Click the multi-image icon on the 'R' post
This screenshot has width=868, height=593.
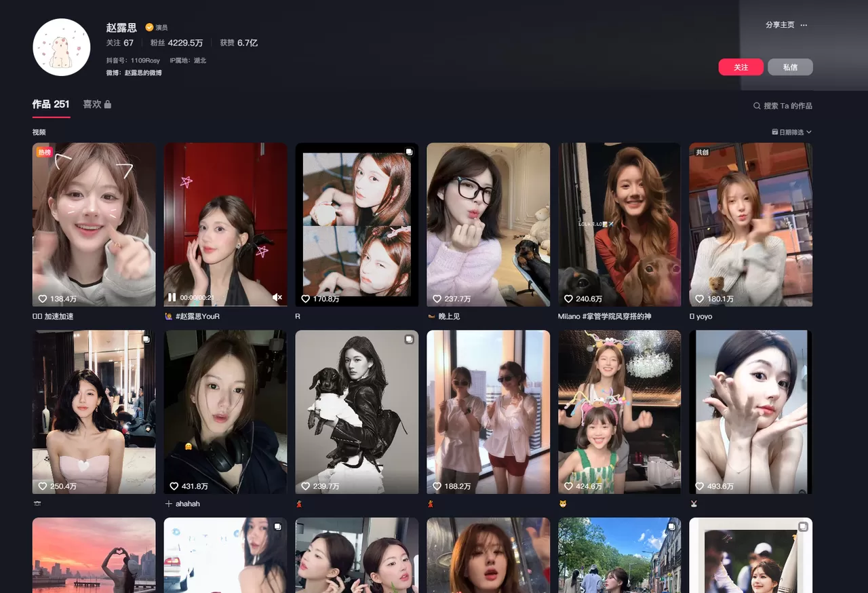[x=408, y=152]
